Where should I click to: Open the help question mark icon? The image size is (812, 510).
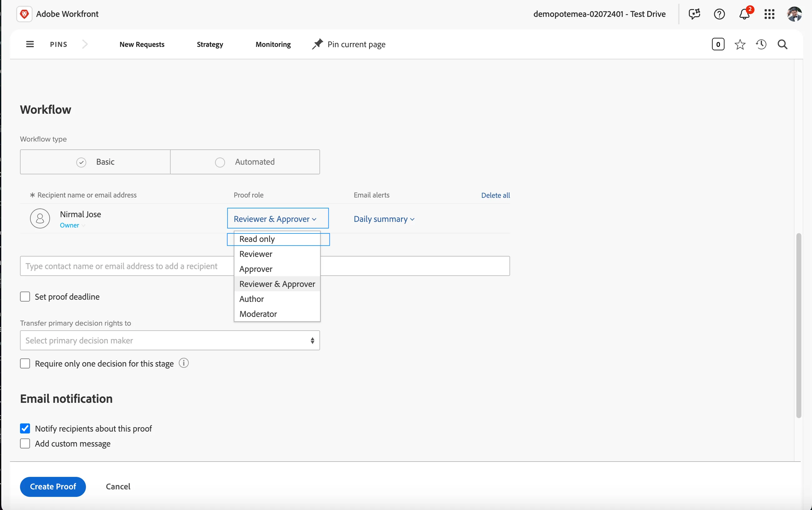(719, 14)
